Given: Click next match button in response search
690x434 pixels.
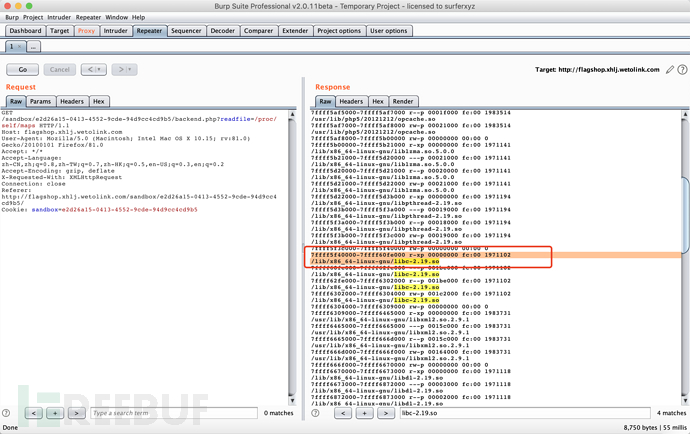Looking at the screenshot, I should (386, 413).
